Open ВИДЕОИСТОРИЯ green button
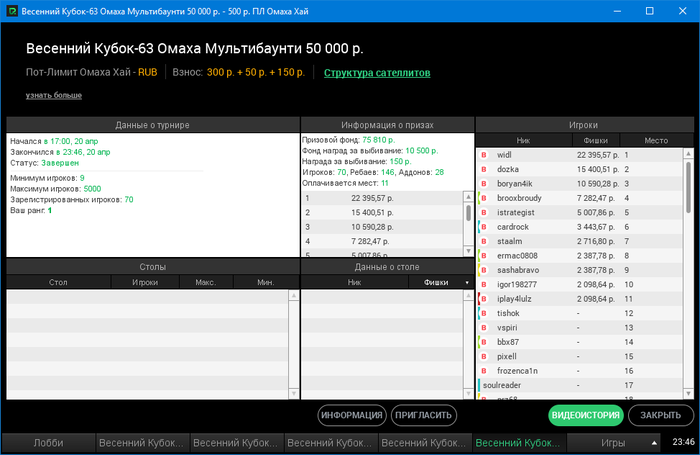700x455 pixels. pyautogui.click(x=585, y=415)
